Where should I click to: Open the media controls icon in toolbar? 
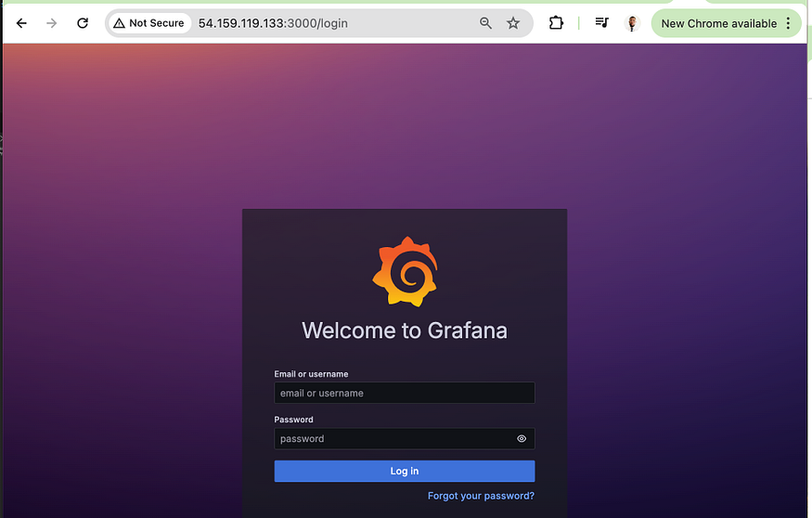601,23
